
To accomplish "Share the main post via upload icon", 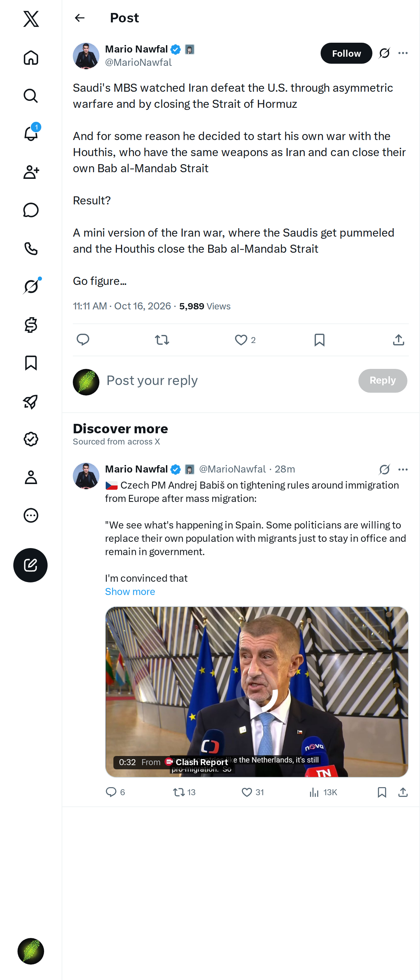I will point(398,340).
